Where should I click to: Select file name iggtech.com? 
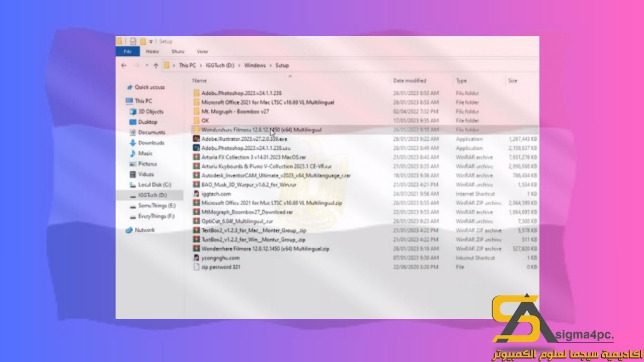tap(216, 194)
